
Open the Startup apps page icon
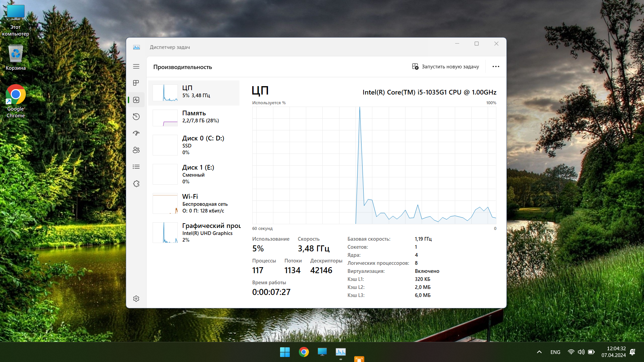[x=136, y=133]
